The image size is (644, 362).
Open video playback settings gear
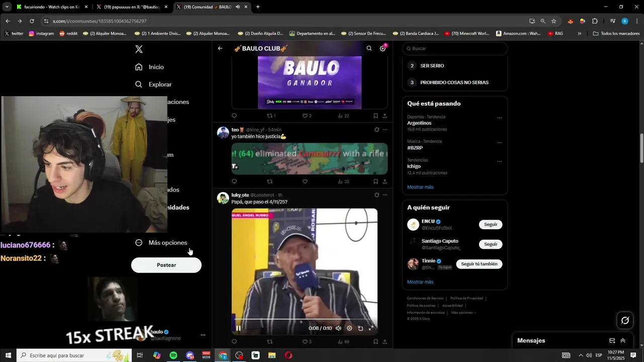pyautogui.click(x=349, y=328)
